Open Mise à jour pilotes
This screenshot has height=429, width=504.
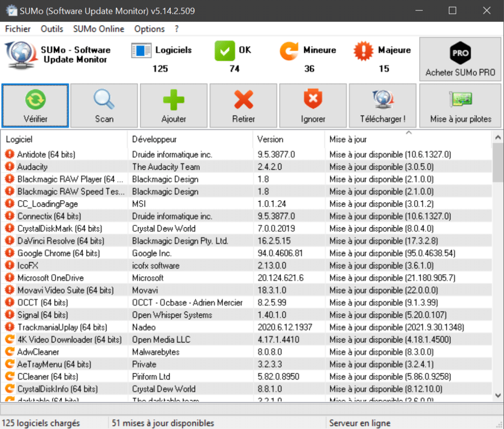460,106
